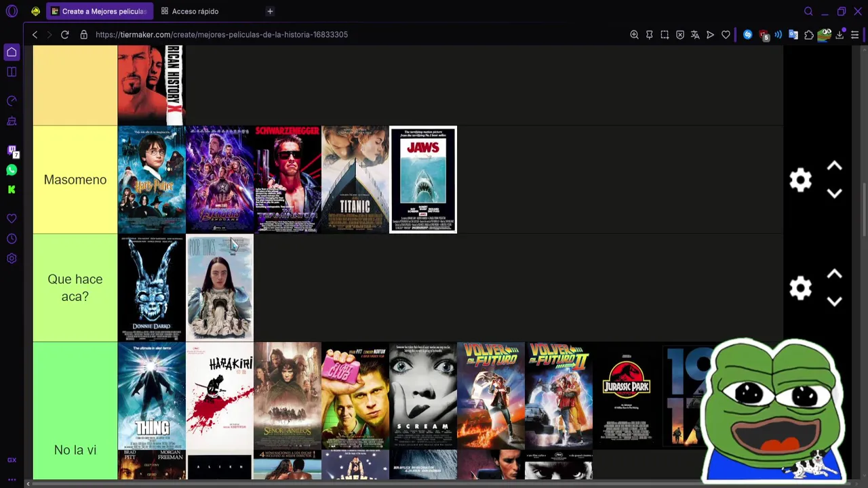Image resolution: width=868 pixels, height=488 pixels.
Task: Select the Donnie Darko poster
Action: [x=151, y=288]
